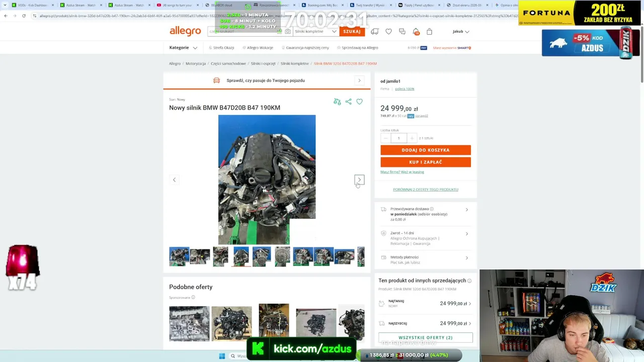
Task: Open the notifications bell icon in the header
Action: click(x=416, y=31)
